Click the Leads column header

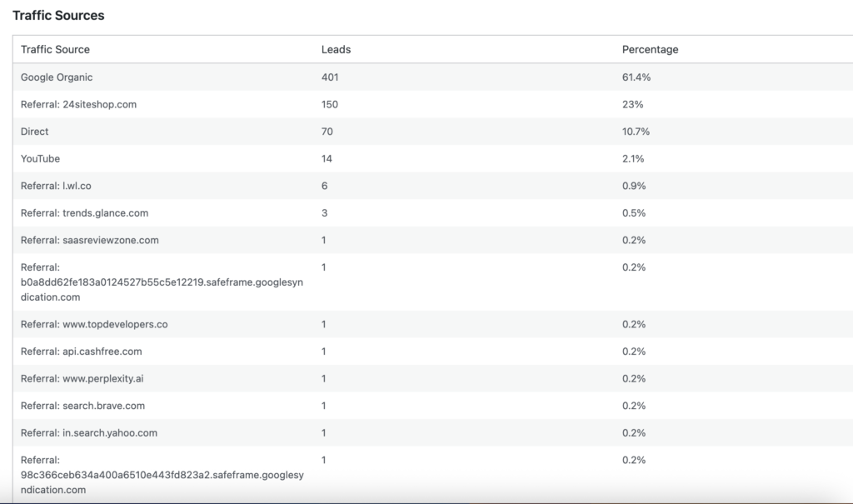pyautogui.click(x=336, y=50)
